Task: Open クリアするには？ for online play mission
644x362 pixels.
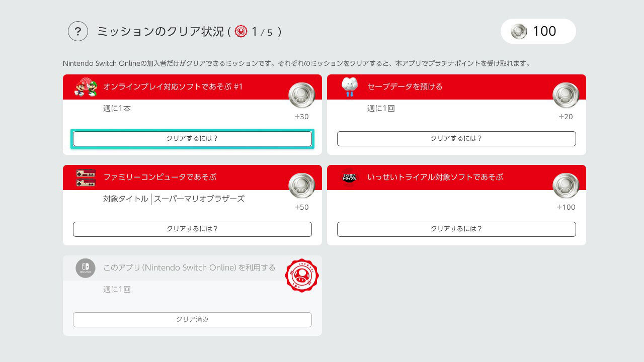Action: (192, 138)
